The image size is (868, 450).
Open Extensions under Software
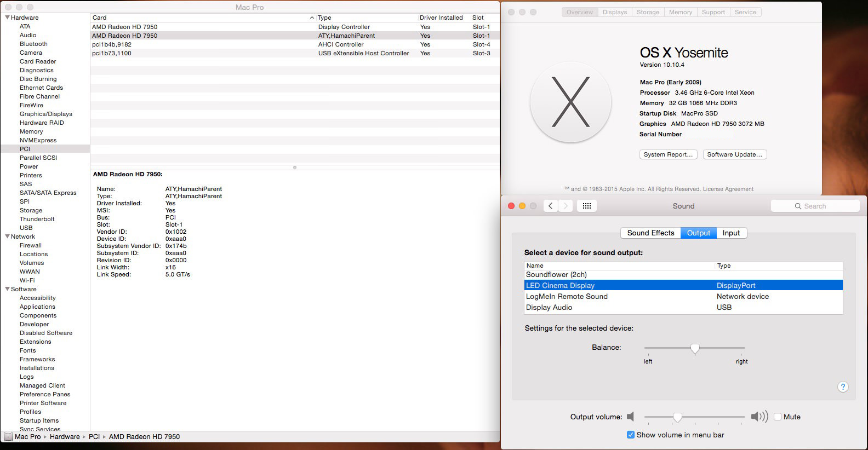tap(36, 342)
